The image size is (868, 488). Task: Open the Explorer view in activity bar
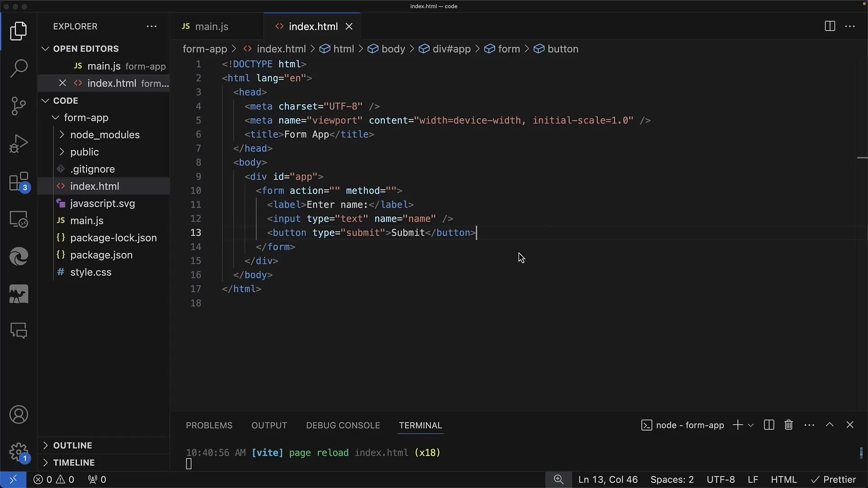tap(19, 31)
